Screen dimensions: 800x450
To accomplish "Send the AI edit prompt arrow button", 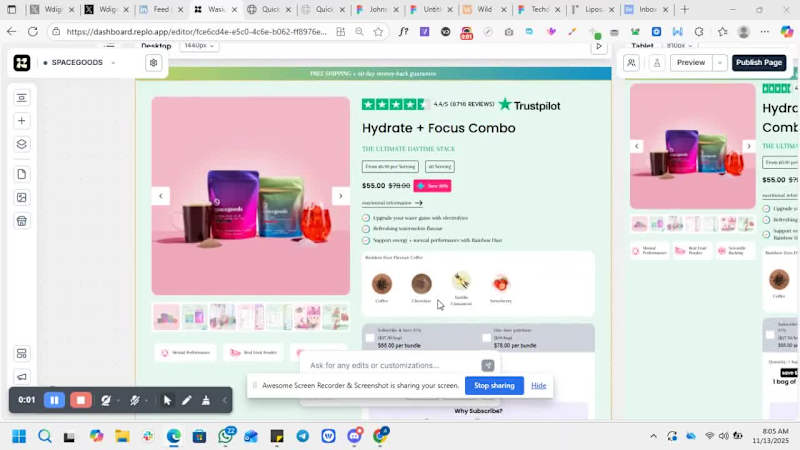I will coord(488,365).
